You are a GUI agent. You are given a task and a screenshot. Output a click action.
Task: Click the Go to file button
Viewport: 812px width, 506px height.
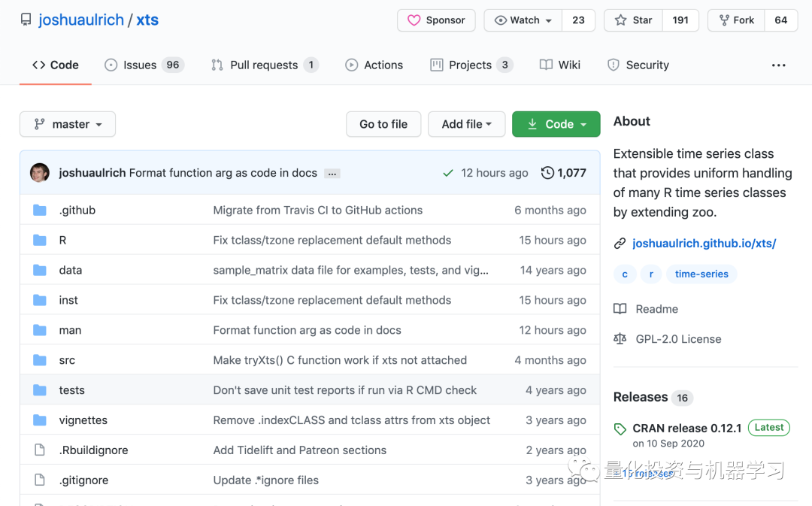coord(383,124)
